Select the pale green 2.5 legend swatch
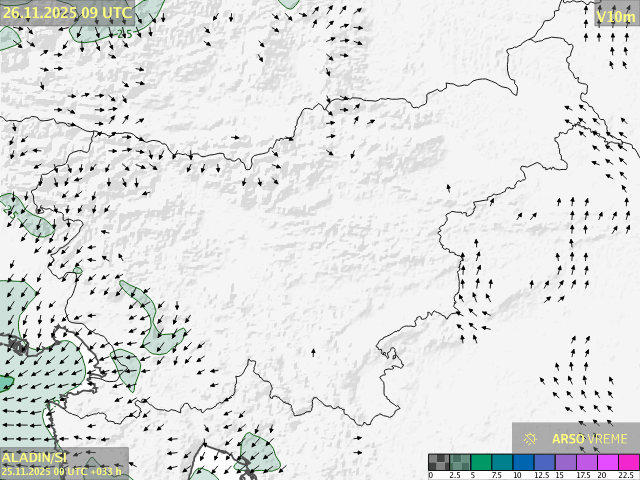This screenshot has height=480, width=640. 459,462
